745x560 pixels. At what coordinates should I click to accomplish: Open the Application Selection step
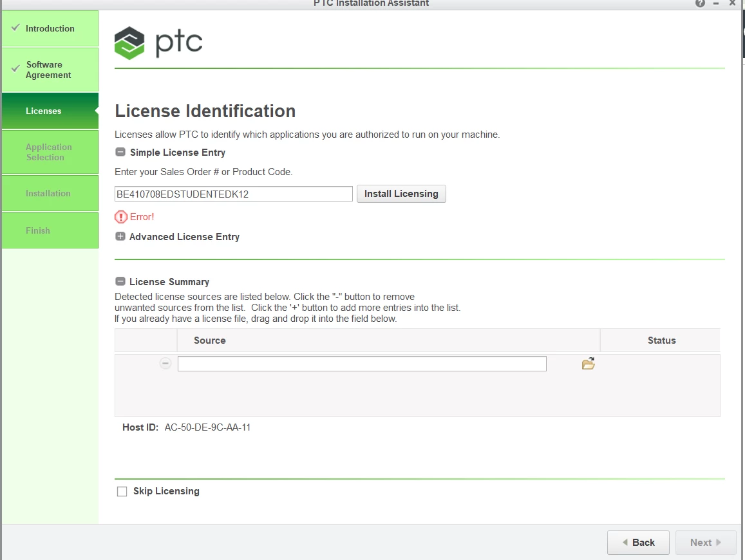50,152
